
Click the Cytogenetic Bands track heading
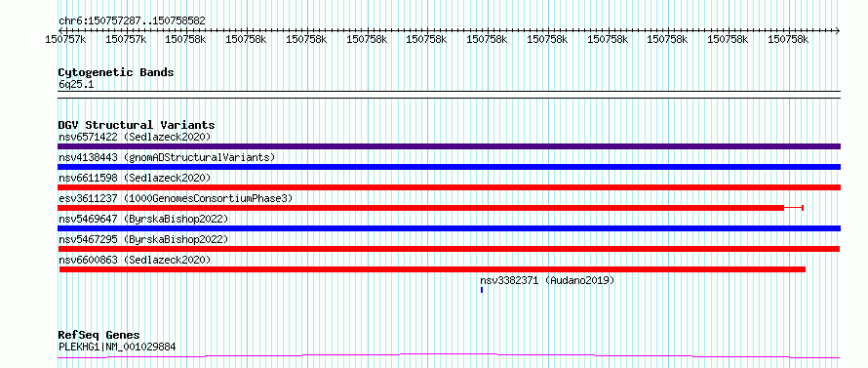(116, 72)
